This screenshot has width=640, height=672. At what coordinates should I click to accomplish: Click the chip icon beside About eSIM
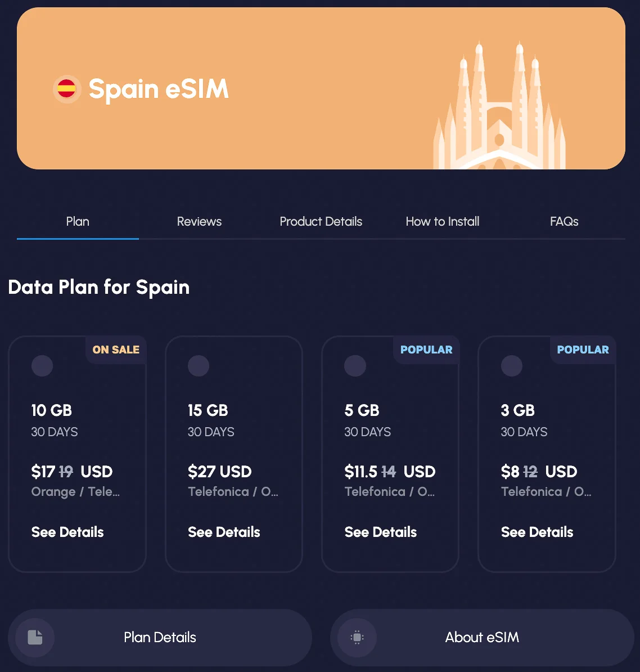[357, 637]
